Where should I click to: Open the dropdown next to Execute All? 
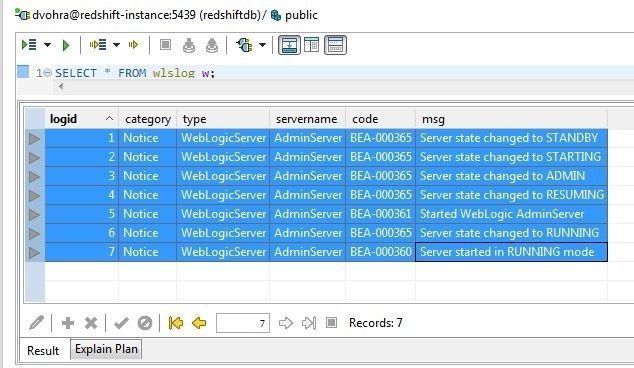point(47,45)
